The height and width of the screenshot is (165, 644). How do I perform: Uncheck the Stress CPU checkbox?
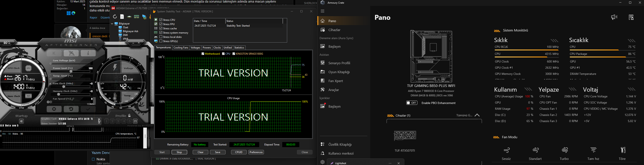[161, 20]
